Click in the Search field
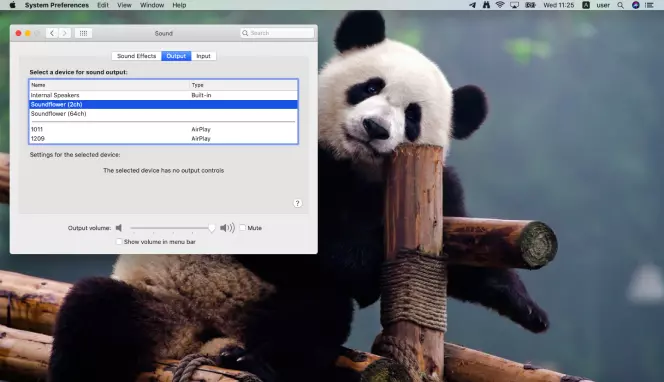Screen dimensions: 664x382 (277, 33)
